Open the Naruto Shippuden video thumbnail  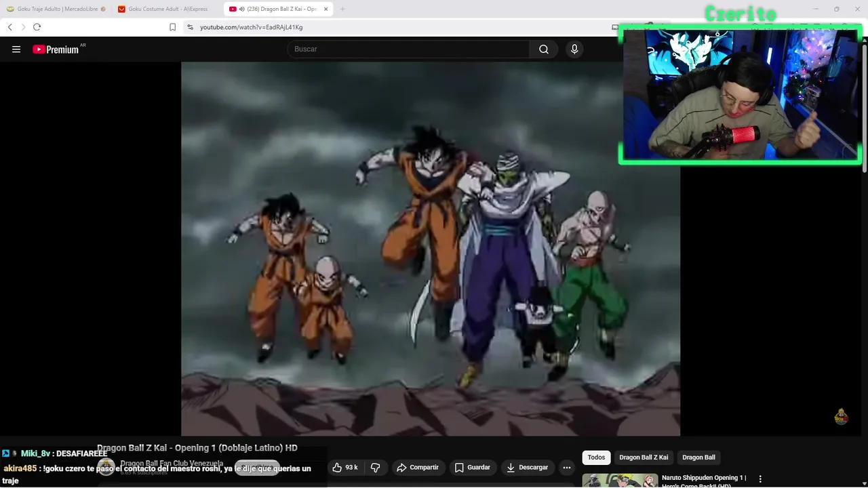(x=620, y=481)
